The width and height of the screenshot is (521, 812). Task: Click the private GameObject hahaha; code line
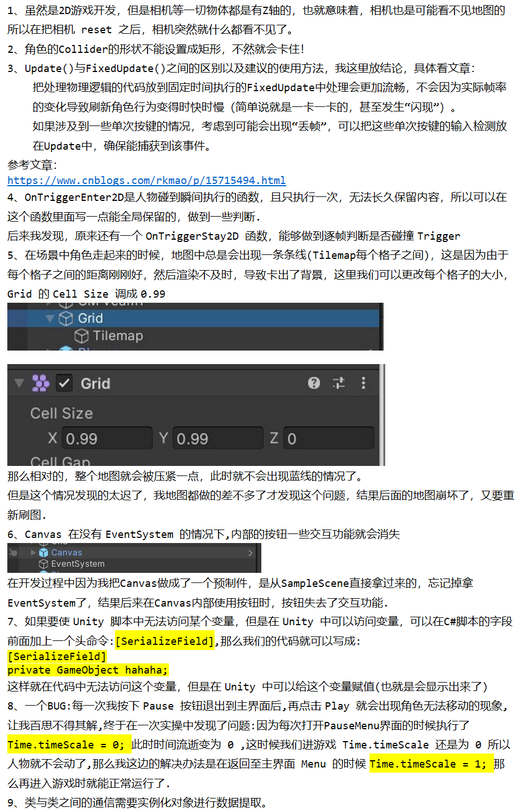tap(88, 670)
